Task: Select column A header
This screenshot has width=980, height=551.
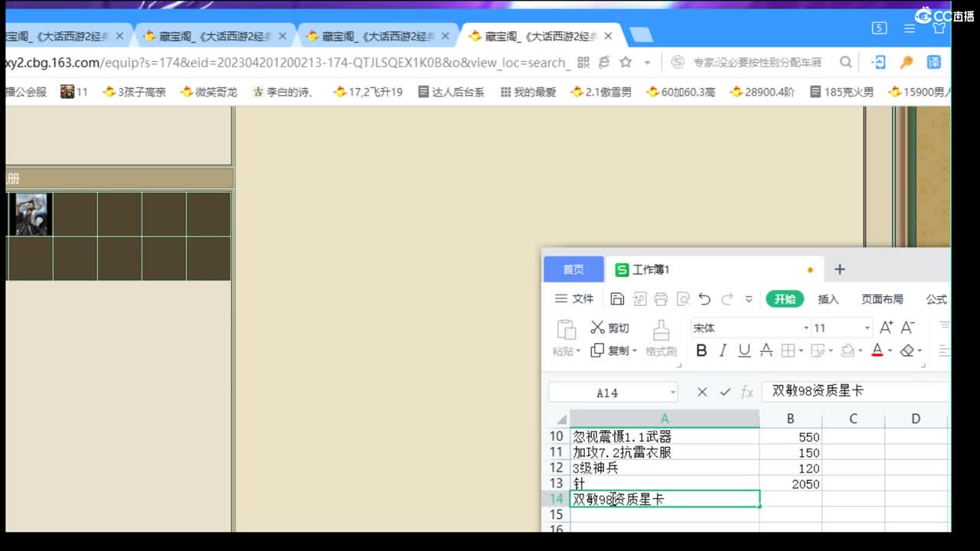Action: (x=665, y=419)
